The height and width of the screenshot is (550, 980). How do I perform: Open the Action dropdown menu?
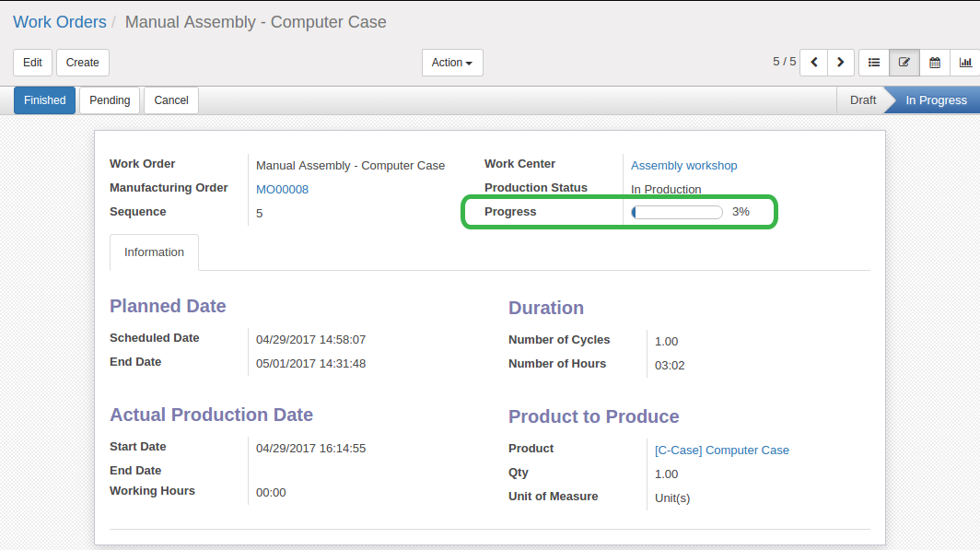click(x=452, y=63)
